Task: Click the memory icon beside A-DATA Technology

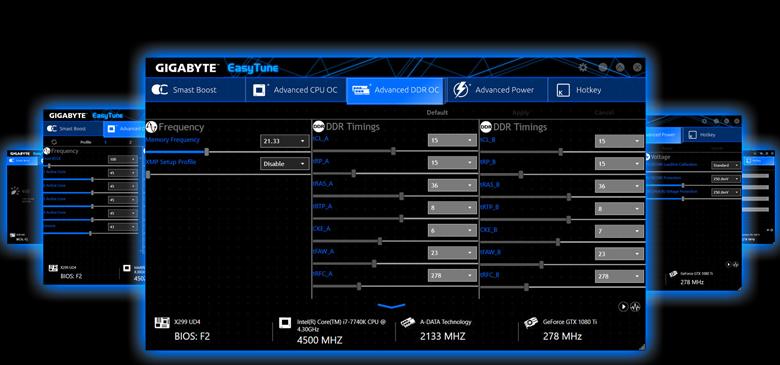Action: point(408,323)
